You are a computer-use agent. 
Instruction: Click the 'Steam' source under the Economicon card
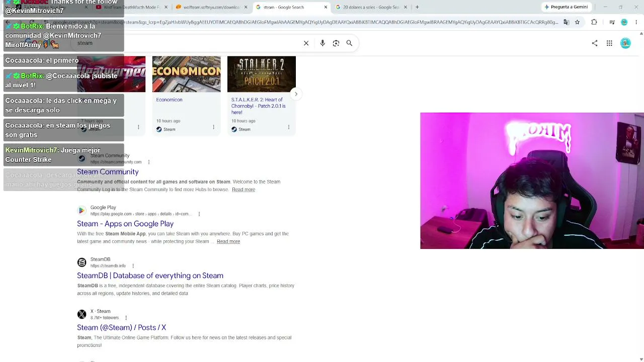coord(169,129)
